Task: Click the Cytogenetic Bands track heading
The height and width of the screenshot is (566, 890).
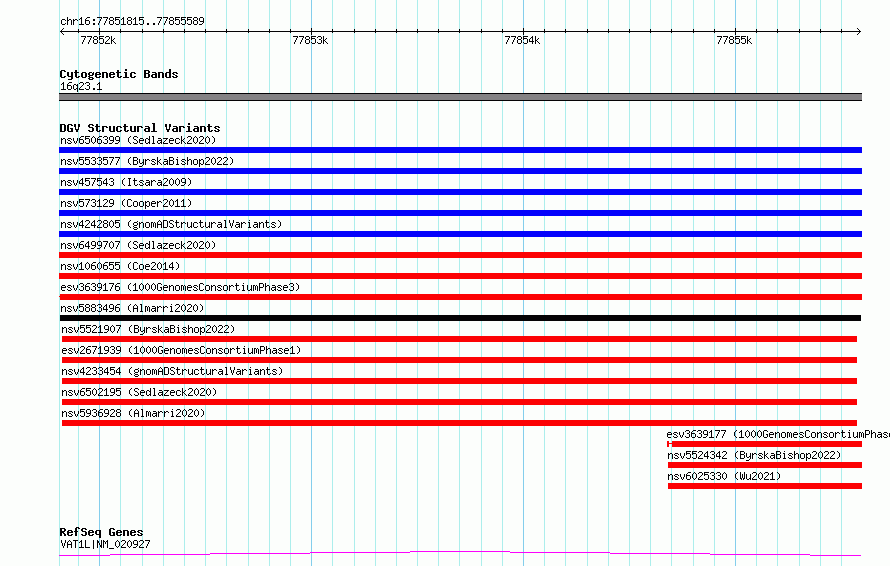Action: (x=119, y=74)
